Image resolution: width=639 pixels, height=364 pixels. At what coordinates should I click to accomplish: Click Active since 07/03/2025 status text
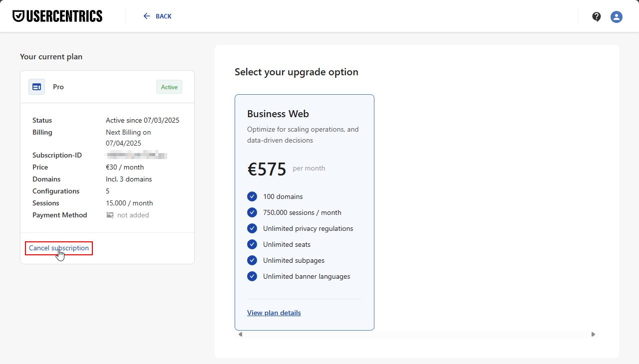[142, 120]
